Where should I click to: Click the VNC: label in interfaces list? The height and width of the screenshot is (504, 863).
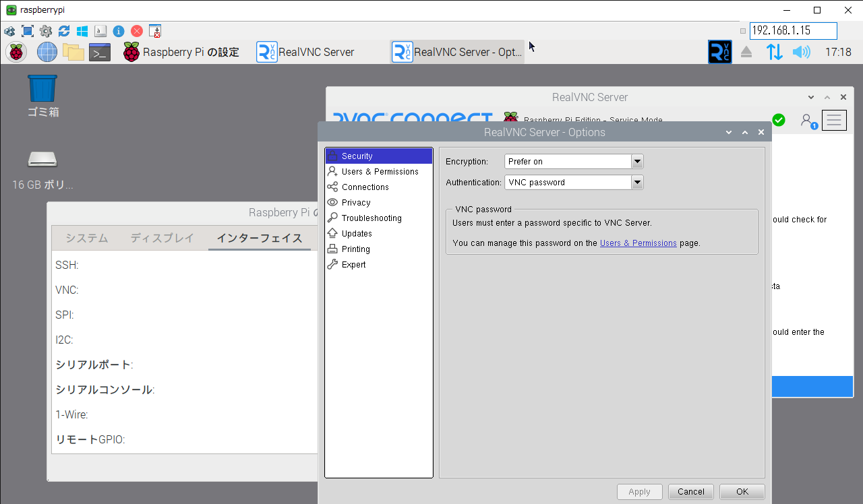click(x=67, y=290)
